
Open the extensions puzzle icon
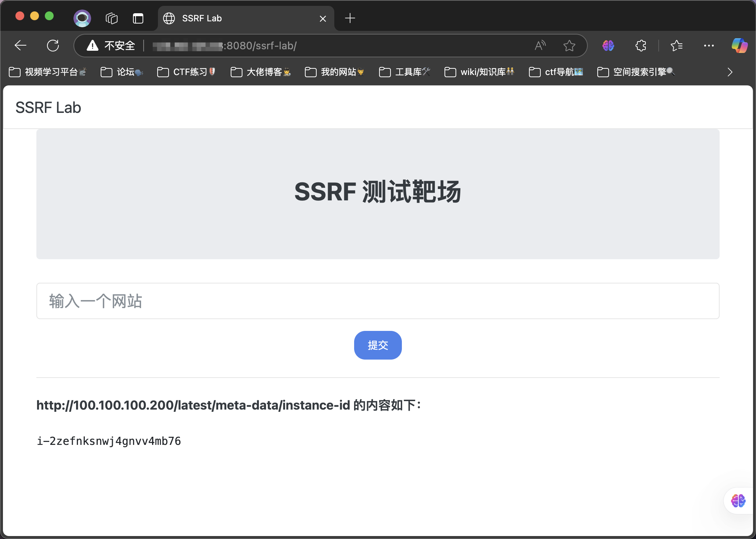tap(641, 46)
